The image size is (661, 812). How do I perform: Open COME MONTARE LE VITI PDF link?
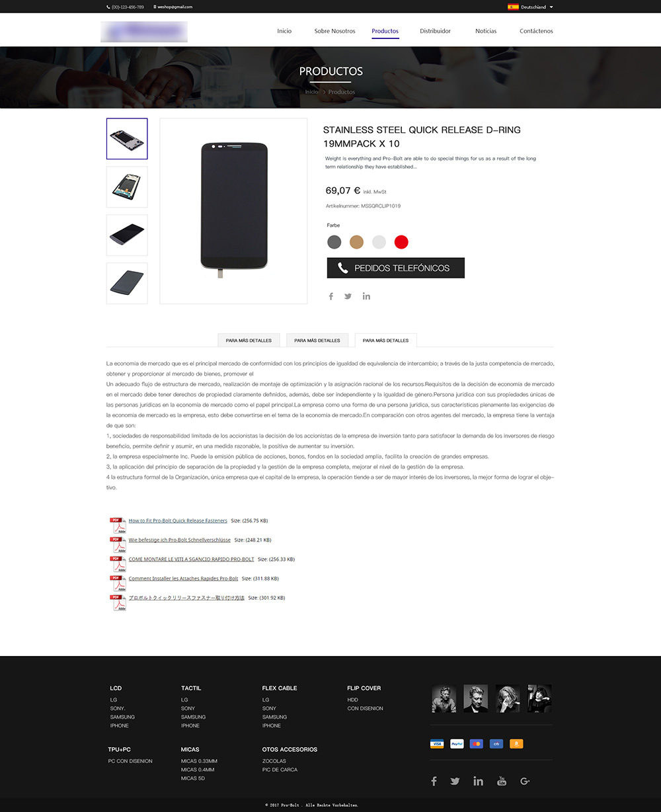coord(191,559)
